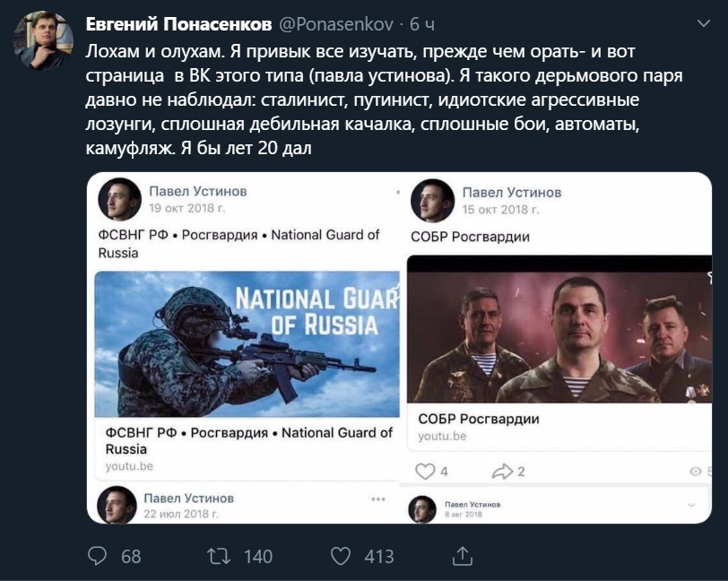
Task: Click the reply icon with 68 replies
Action: pyautogui.click(x=98, y=556)
